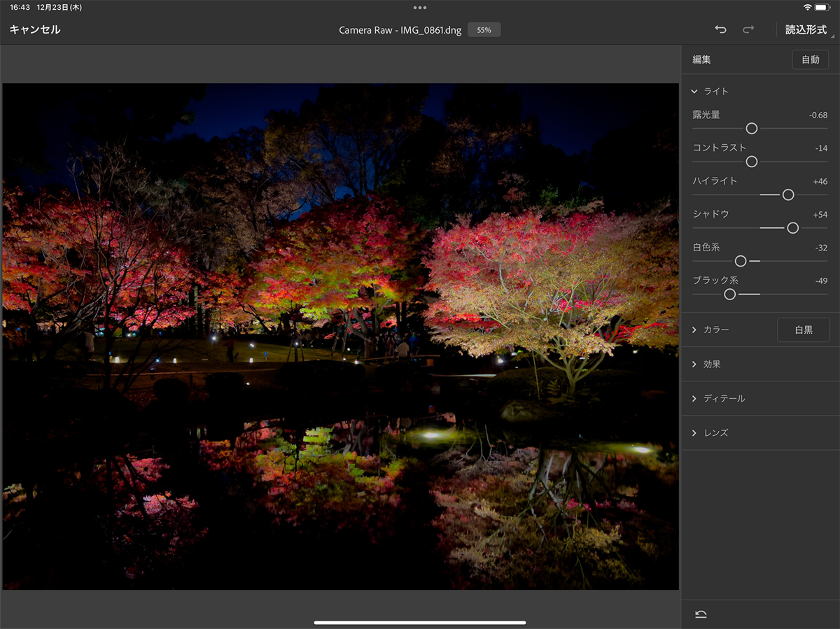
Task: Click the コントラスト slider handle
Action: (x=752, y=162)
